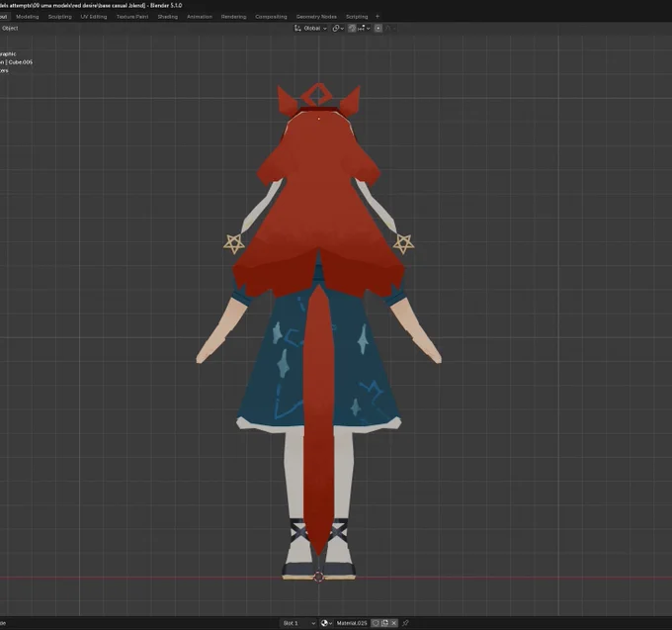The width and height of the screenshot is (672, 630).
Task: Browse materials with the sphere icon
Action: (326, 623)
